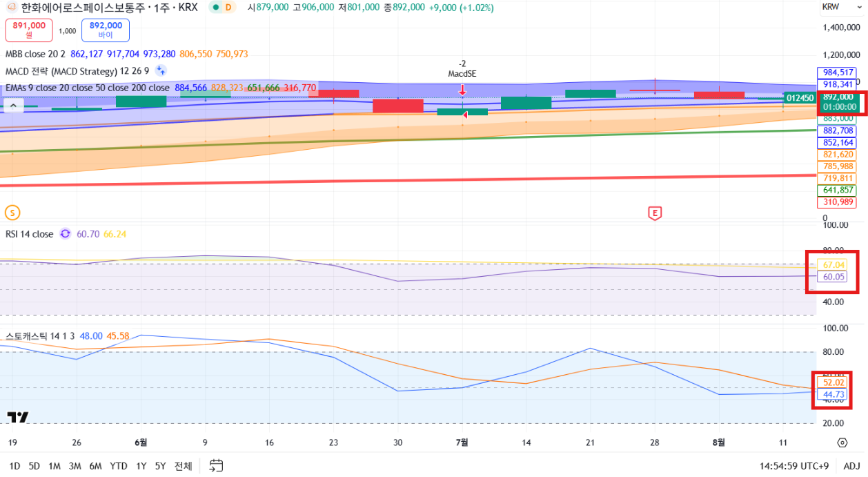Click the 시879,000 open price value
The height and width of the screenshot is (477, 868).
pos(268,7)
